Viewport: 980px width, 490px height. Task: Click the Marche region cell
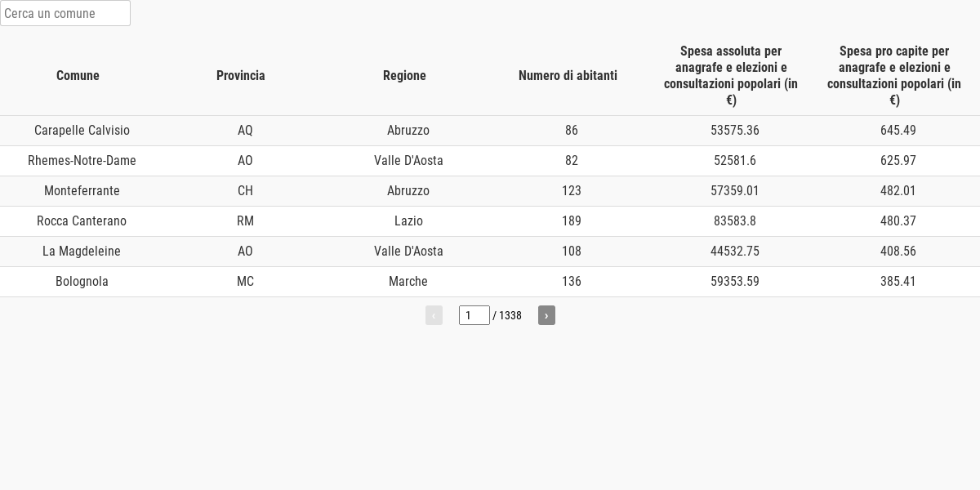[x=408, y=282]
